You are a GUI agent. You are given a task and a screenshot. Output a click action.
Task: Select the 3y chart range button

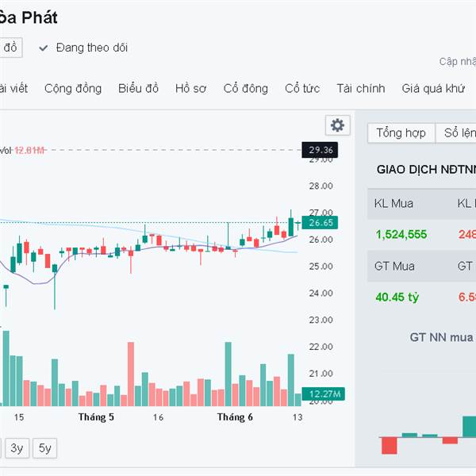pos(17,448)
